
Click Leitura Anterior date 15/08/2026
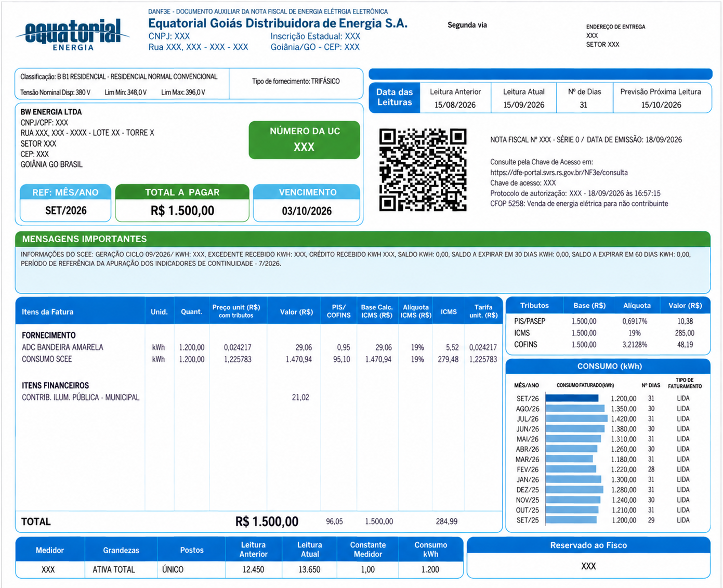click(x=455, y=105)
